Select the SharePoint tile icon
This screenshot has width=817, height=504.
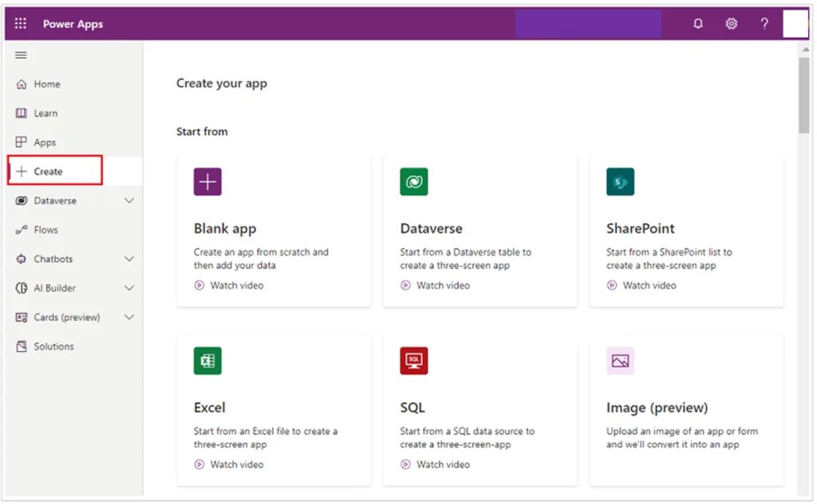(x=620, y=181)
